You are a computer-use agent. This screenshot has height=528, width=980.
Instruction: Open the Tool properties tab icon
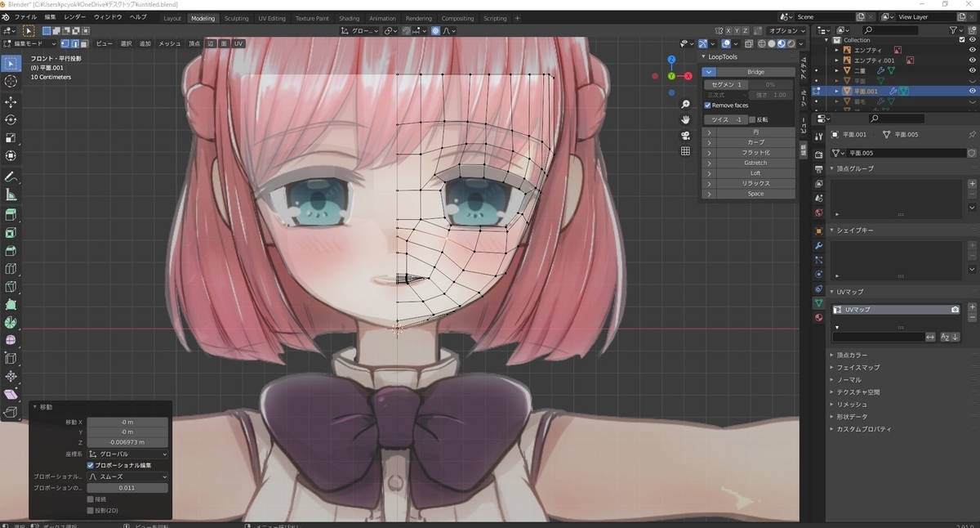pyautogui.click(x=818, y=135)
